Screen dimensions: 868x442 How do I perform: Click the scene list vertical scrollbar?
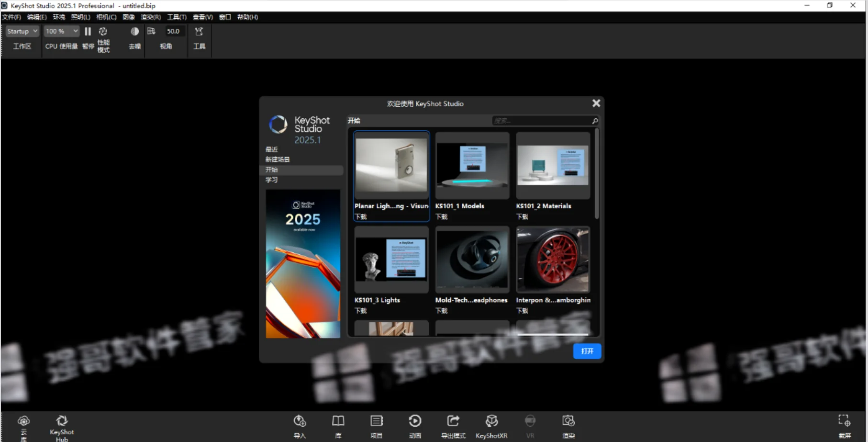596,173
